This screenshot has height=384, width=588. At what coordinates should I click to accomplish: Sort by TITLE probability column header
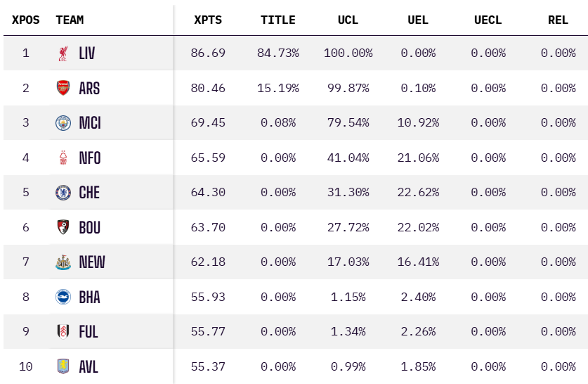point(278,20)
